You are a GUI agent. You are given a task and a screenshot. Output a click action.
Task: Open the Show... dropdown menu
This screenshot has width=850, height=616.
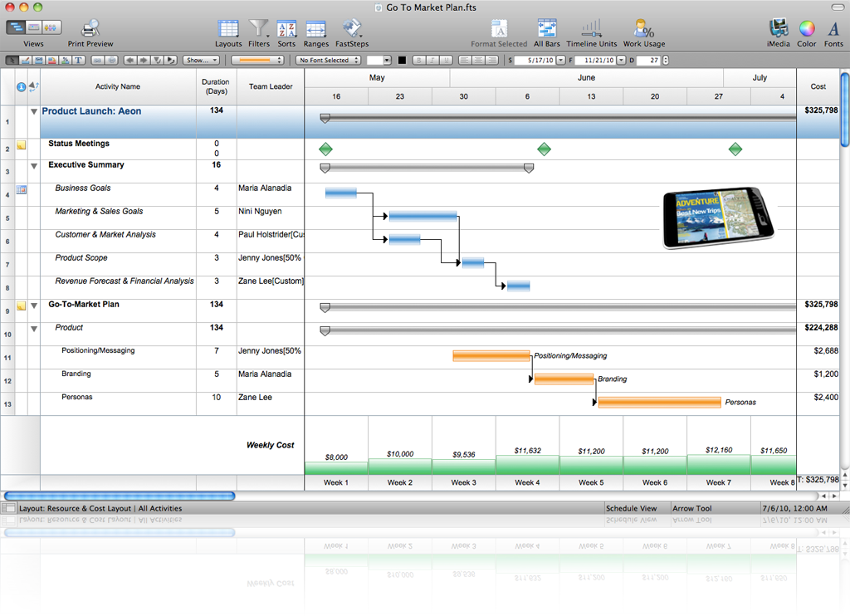click(201, 60)
